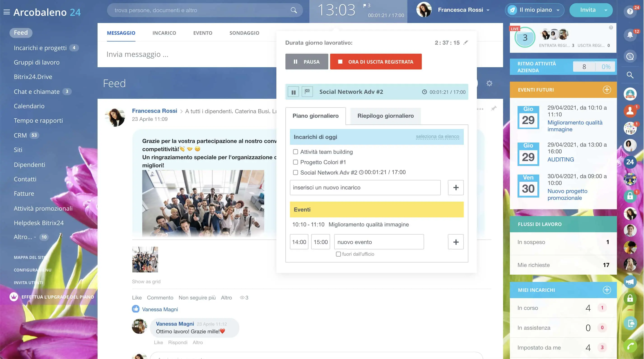Open notifications bell icon
This screenshot has width=644, height=359.
pos(630,35)
